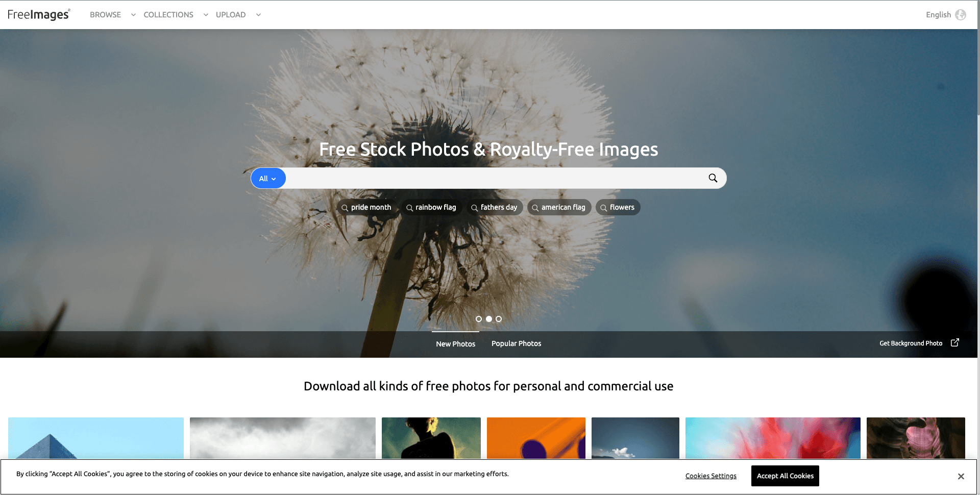Image resolution: width=980 pixels, height=495 pixels.
Task: Open the All search filter dropdown
Action: click(x=268, y=178)
